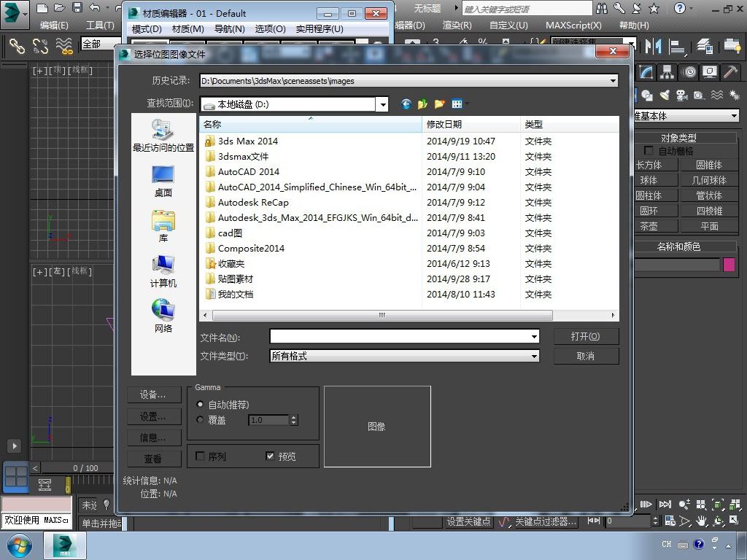
Task: Click the Gamma override value spinner arrows
Action: tap(293, 420)
